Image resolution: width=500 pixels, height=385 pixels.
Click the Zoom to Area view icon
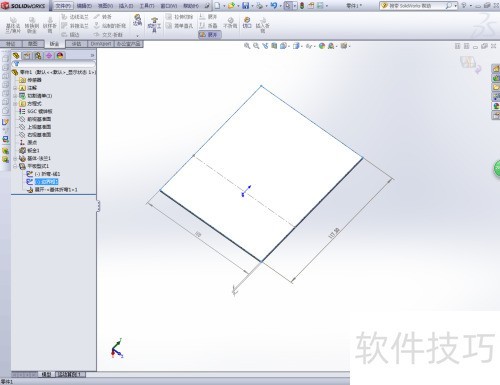coord(256,46)
